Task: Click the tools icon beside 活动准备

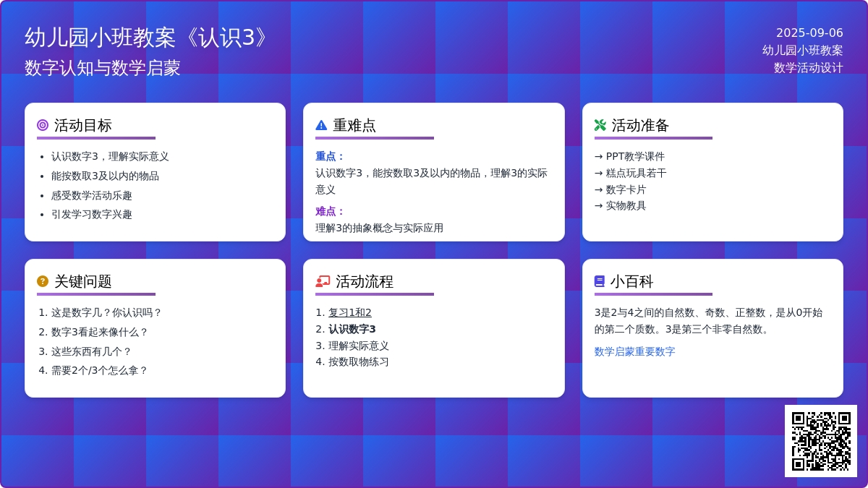Action: (x=600, y=125)
